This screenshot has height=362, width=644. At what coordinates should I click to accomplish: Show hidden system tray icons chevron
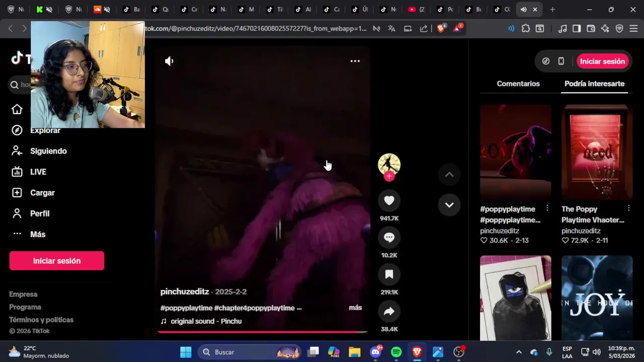point(519,352)
